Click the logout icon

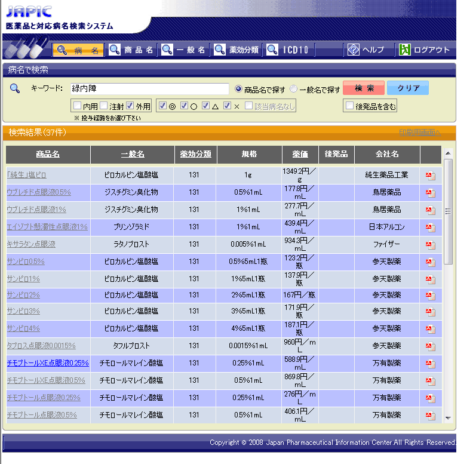(405, 50)
